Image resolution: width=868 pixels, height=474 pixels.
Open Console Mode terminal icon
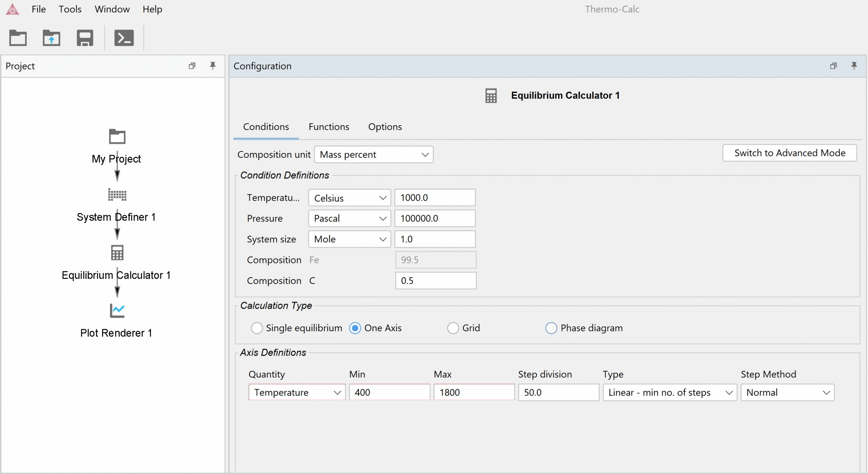coord(124,38)
